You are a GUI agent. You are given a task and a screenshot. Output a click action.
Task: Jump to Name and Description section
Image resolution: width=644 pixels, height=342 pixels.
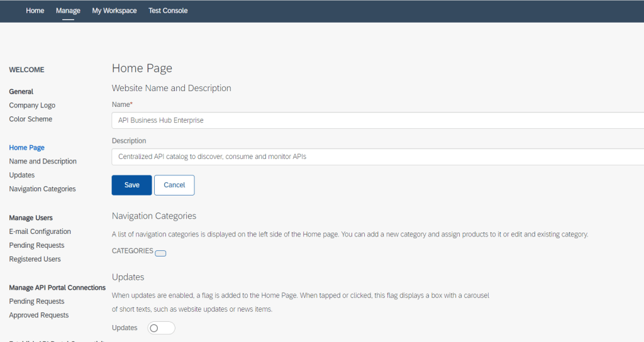pos(43,162)
